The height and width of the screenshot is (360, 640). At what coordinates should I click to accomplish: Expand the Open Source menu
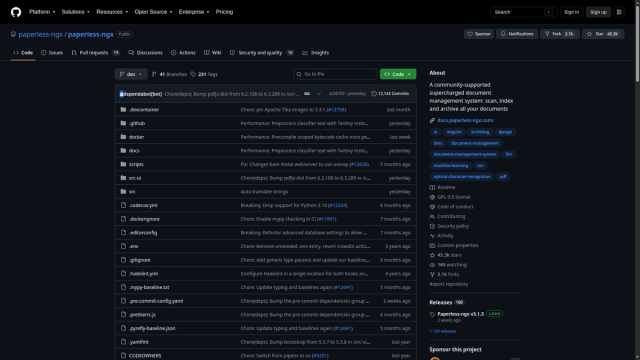tap(153, 12)
